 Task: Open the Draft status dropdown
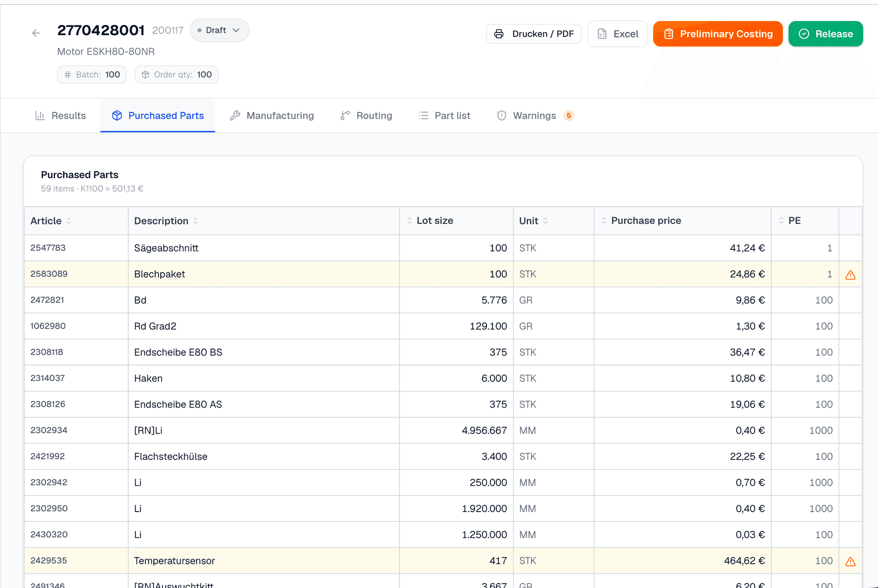[219, 30]
